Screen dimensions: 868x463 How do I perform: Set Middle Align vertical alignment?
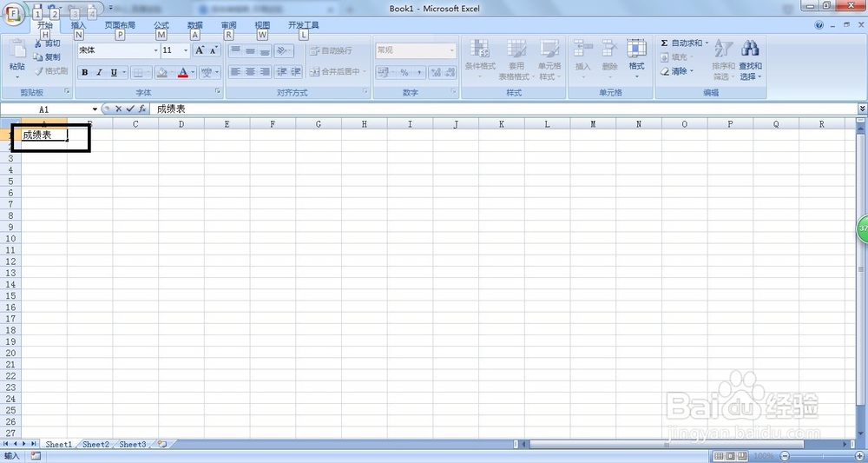coord(250,51)
